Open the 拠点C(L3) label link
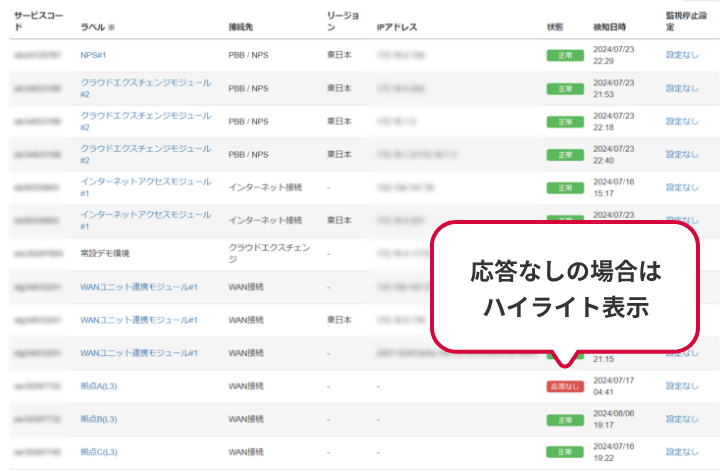728x470 pixels. [99, 452]
